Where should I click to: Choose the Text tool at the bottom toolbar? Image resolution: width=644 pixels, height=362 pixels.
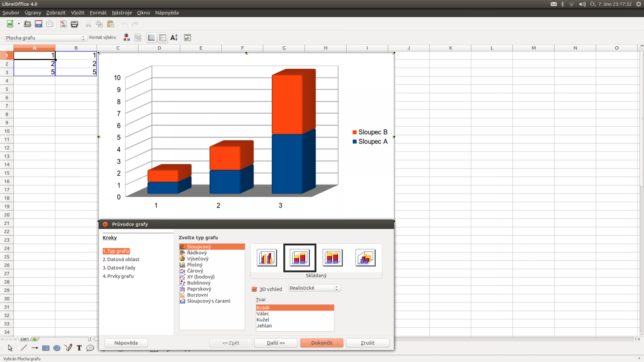tap(79, 348)
